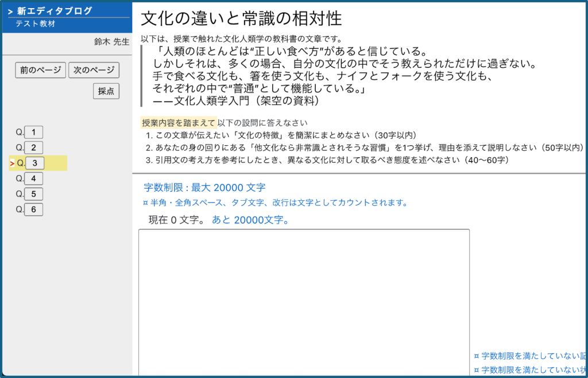This screenshot has width=588, height=378.
Task: Click the red arrow marker beside Q.3
Action: [12, 163]
